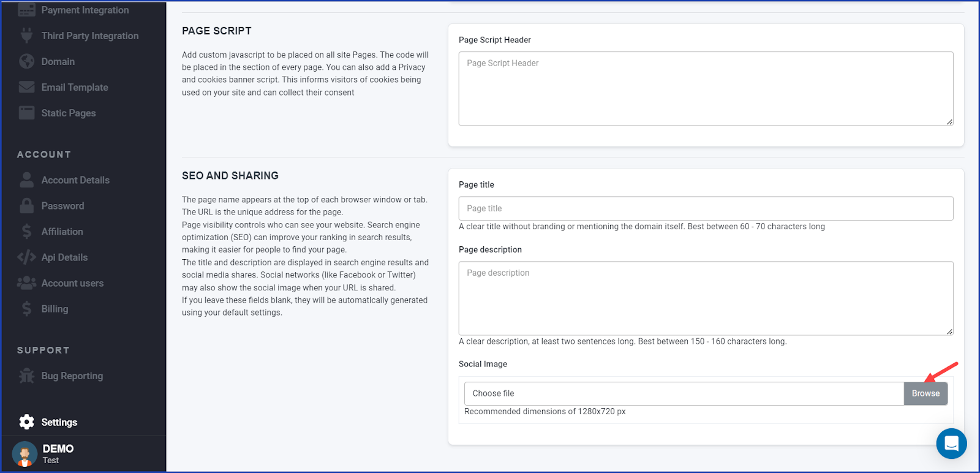The image size is (980, 473).
Task: Open Bug Reporting page
Action: [x=72, y=376]
